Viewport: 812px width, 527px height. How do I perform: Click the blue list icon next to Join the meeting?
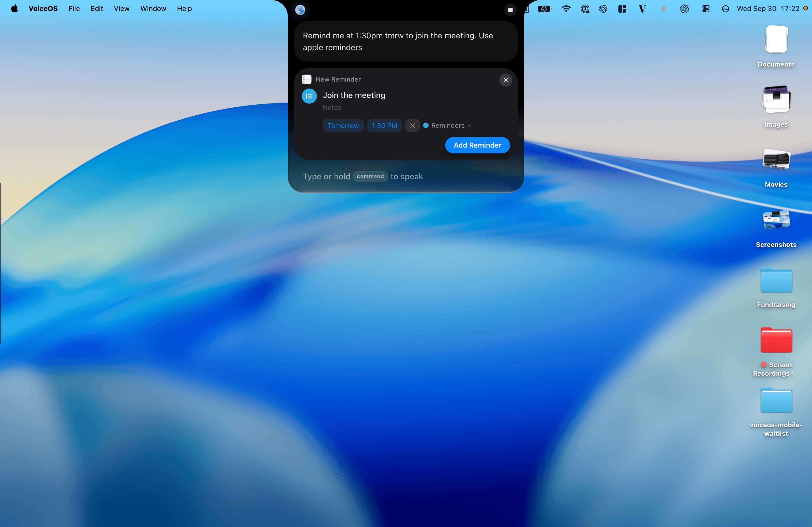(309, 96)
